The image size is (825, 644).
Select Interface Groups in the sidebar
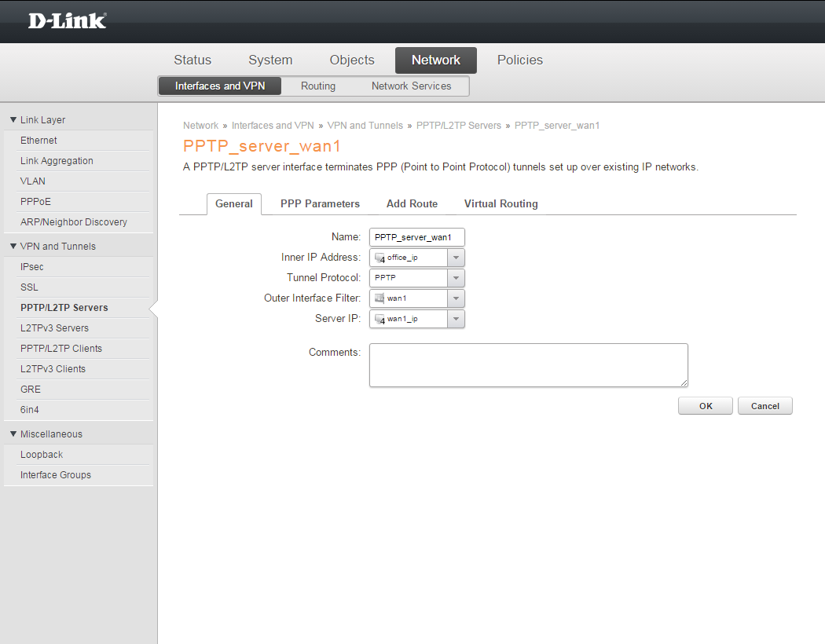(56, 475)
